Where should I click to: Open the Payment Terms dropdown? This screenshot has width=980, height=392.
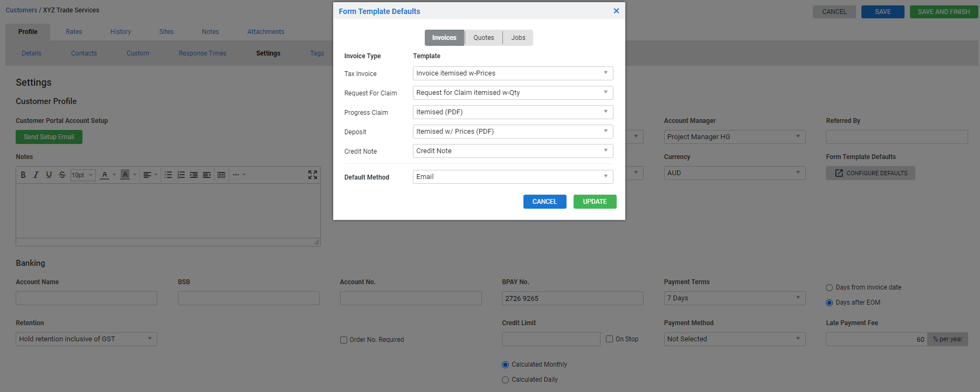(x=735, y=298)
